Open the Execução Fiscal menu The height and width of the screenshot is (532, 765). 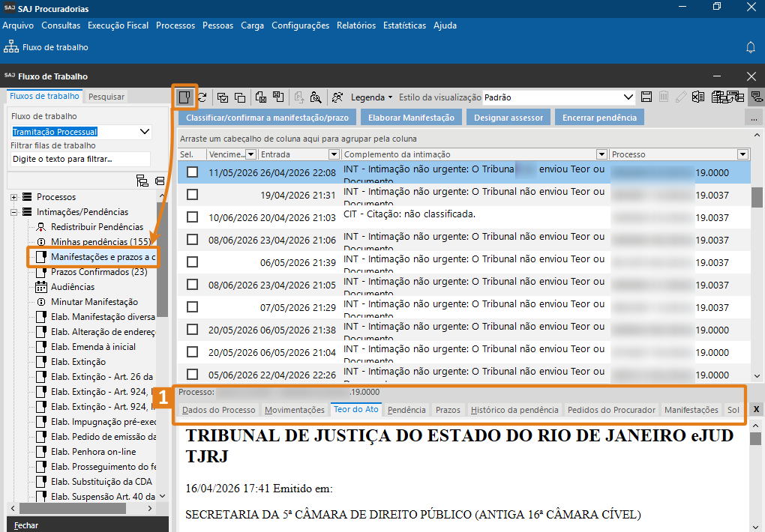pos(118,25)
